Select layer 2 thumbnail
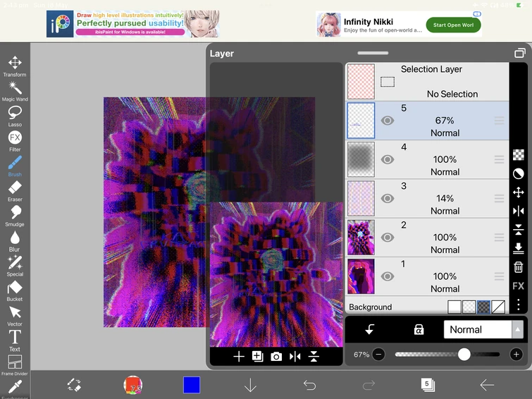 [x=361, y=238]
